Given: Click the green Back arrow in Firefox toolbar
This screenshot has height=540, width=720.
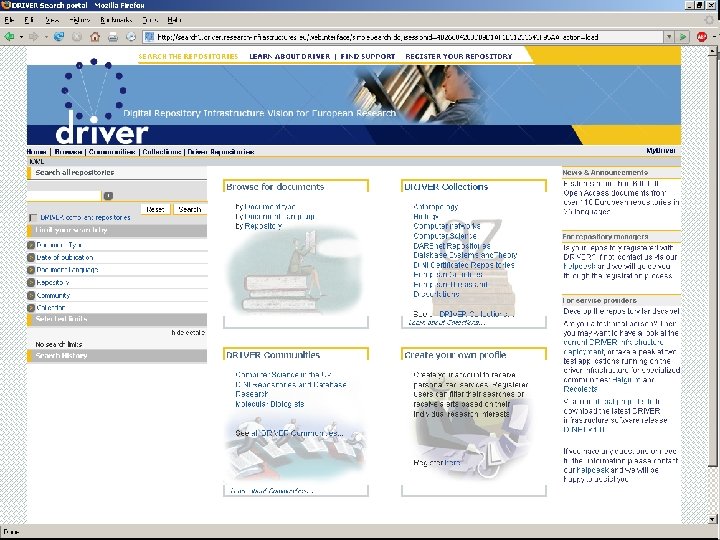Looking at the screenshot, I should [x=9, y=37].
